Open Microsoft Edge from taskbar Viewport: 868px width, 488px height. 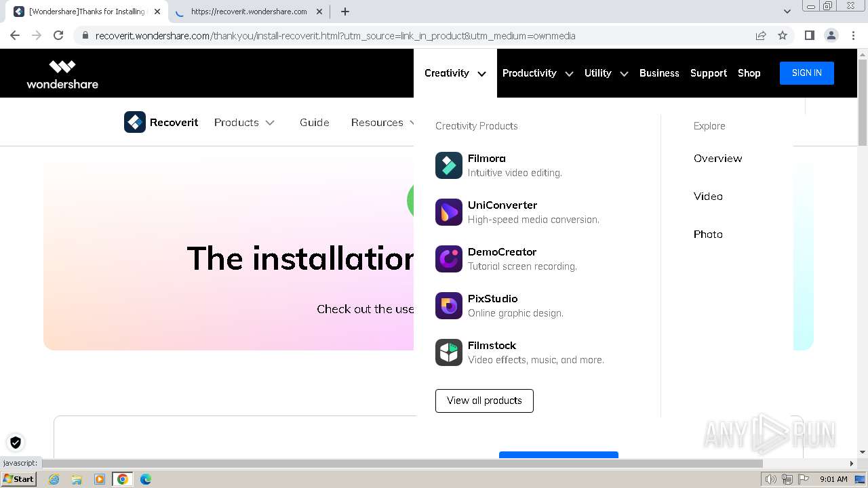[x=146, y=479]
